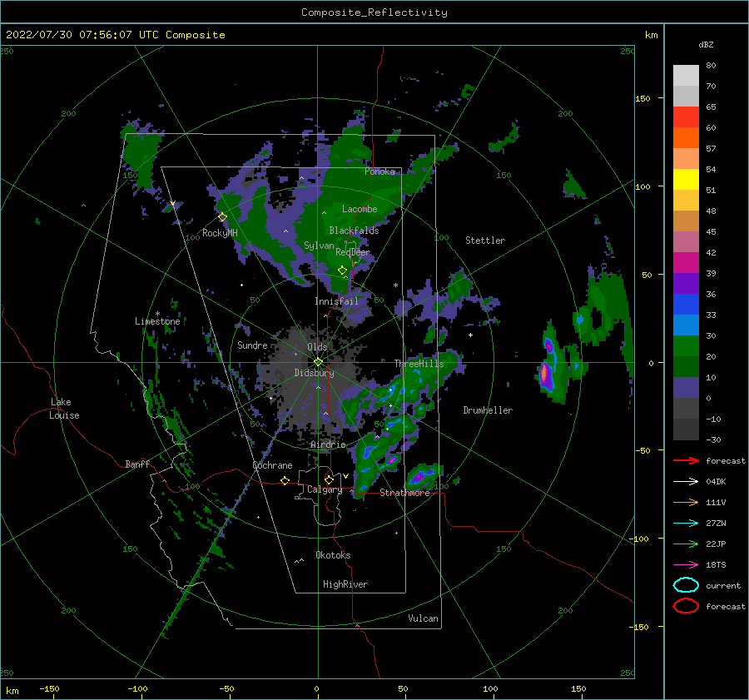Click the yellow radar-center diamond above Didsbury
This screenshot has width=749, height=700.
tap(318, 362)
